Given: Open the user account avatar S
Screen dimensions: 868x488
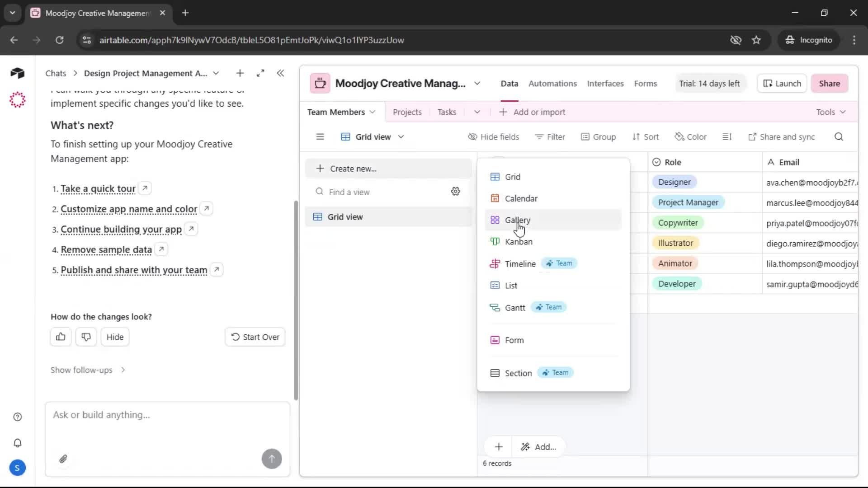Looking at the screenshot, I should pos(17,468).
